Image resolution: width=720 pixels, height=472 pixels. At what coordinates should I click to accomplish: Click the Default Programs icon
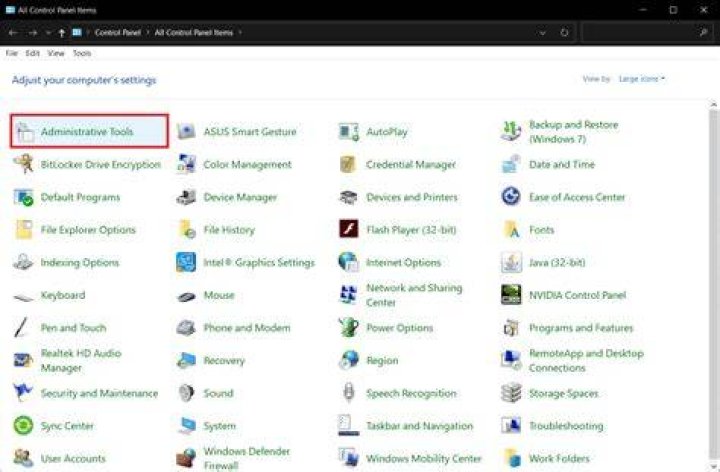24,197
